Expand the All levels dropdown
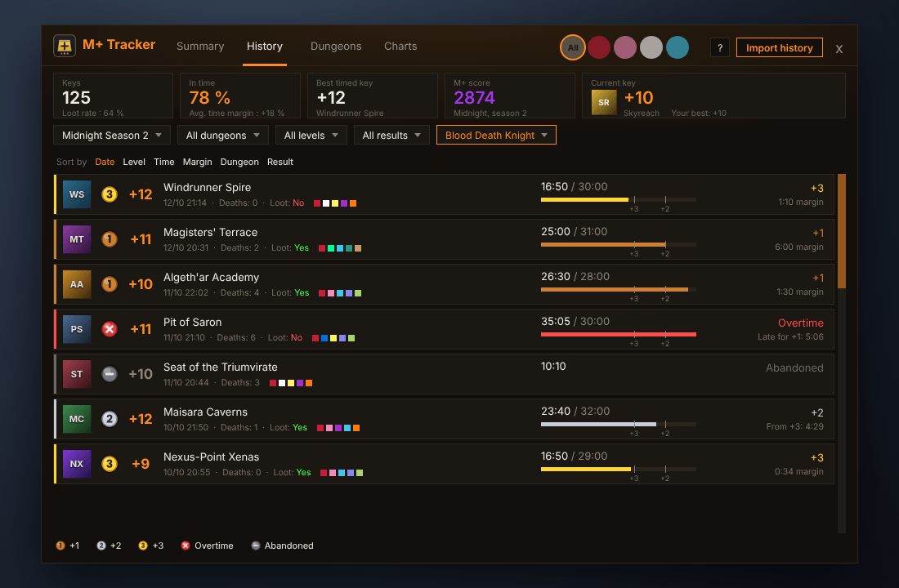Image resolution: width=899 pixels, height=588 pixels. [311, 136]
